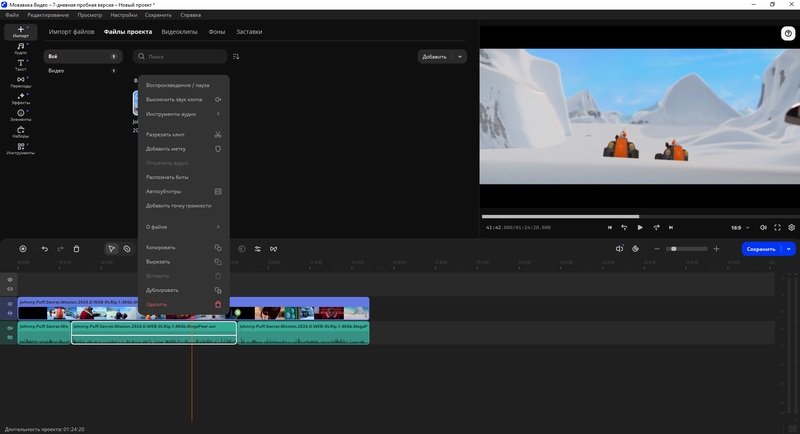
Task: Expand the Инструменты аудио submenu
Action: pos(183,114)
